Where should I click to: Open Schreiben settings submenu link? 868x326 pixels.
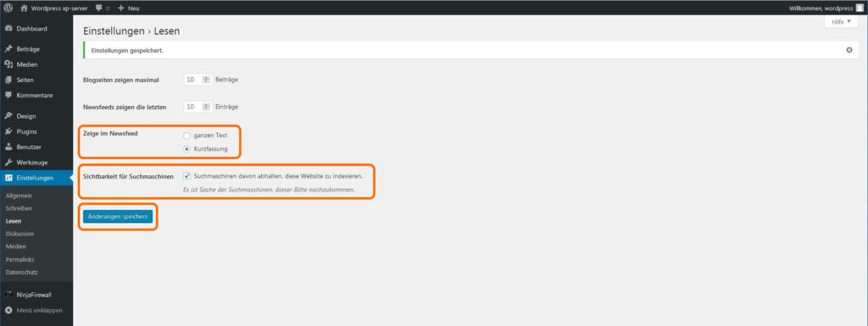point(19,208)
